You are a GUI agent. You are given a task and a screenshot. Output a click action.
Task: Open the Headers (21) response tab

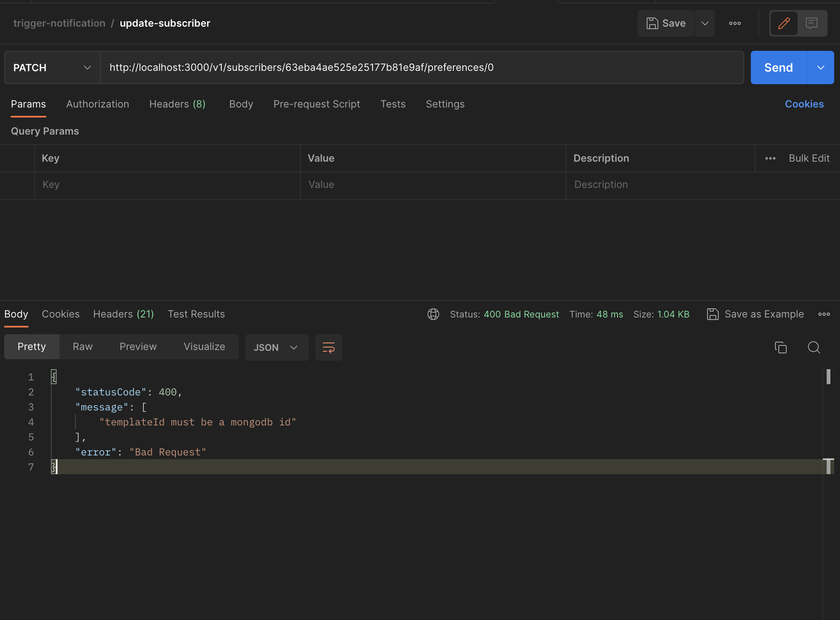coord(123,314)
